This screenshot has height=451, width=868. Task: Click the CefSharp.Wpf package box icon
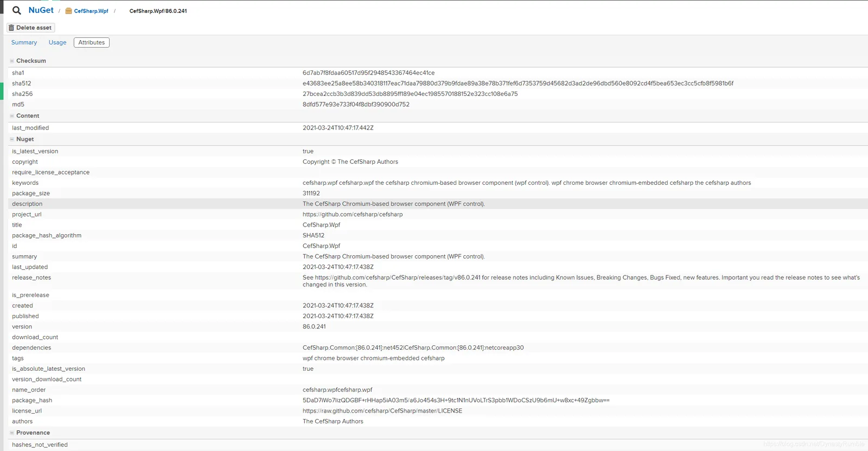[68, 11]
